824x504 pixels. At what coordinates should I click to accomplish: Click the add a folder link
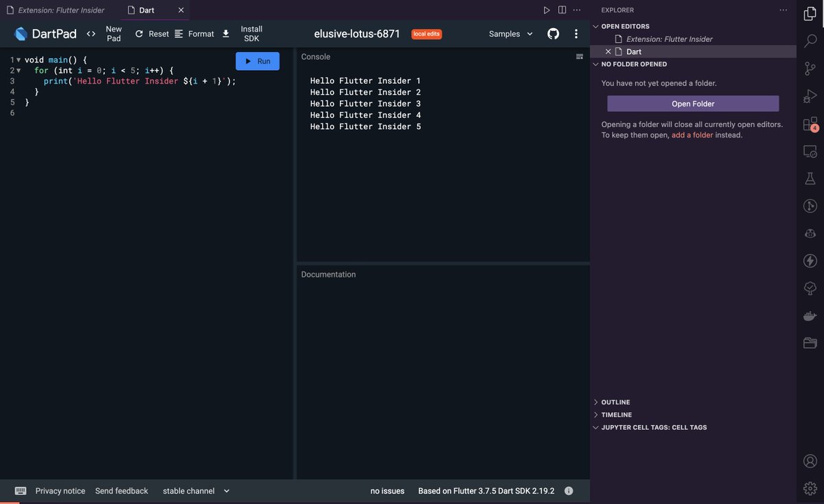point(692,135)
